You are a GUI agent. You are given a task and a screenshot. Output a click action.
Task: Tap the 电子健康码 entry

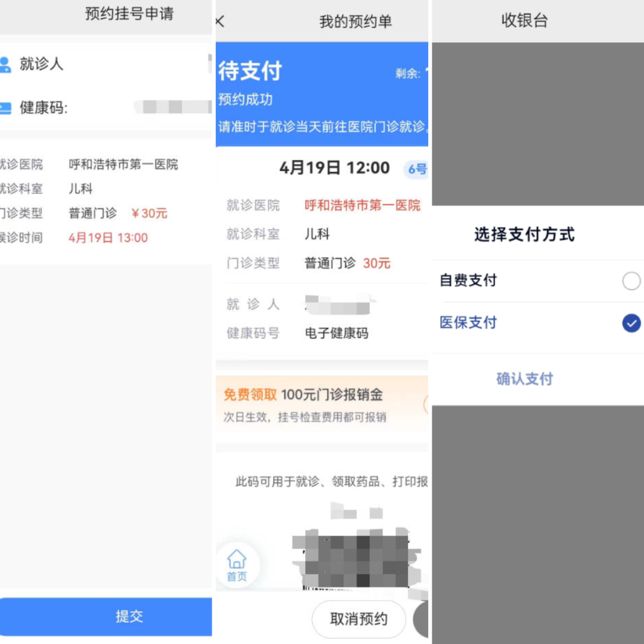pos(336,333)
